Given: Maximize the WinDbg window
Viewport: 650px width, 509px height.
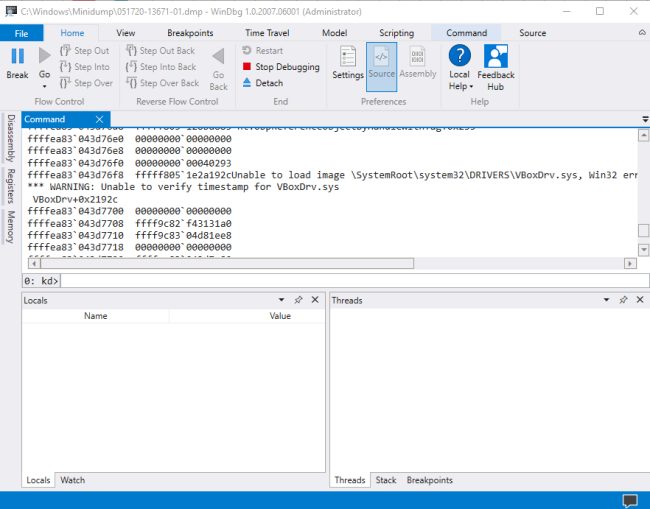Looking at the screenshot, I should pos(600,11).
